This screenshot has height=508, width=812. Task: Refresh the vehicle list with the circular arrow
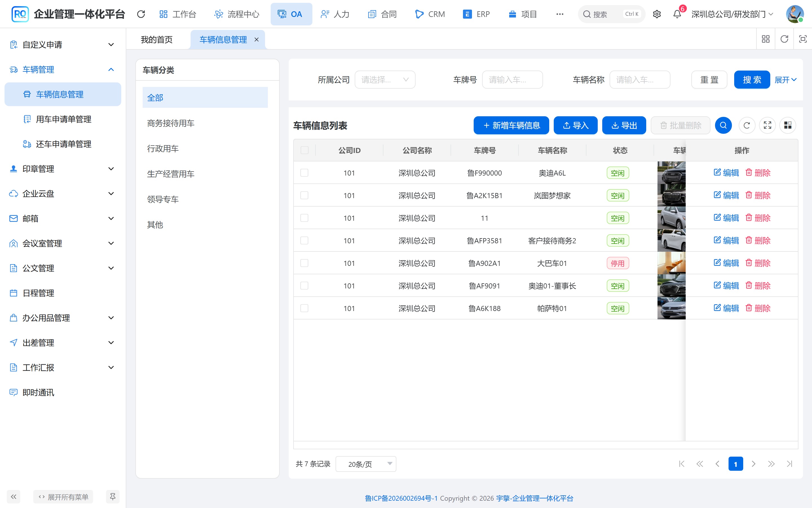click(x=747, y=125)
